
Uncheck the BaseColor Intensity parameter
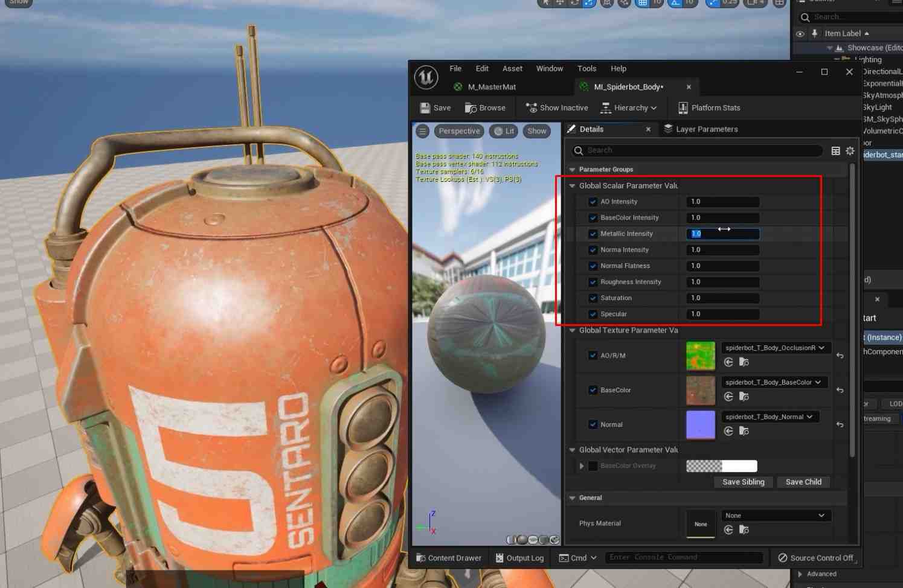pos(593,218)
